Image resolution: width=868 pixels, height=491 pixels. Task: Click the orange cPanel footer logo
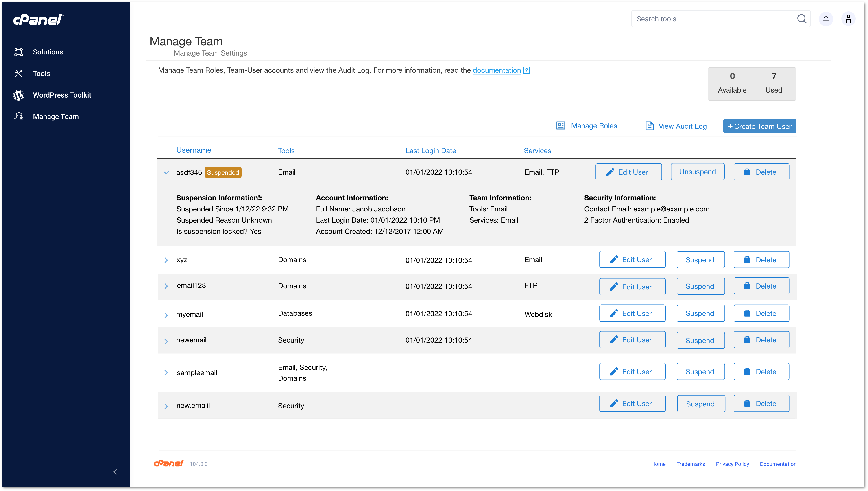tap(169, 463)
